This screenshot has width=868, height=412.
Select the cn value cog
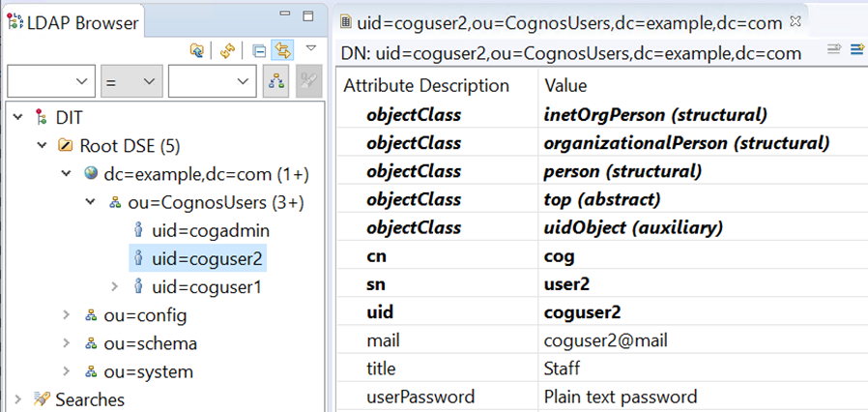pyautogui.click(x=559, y=256)
